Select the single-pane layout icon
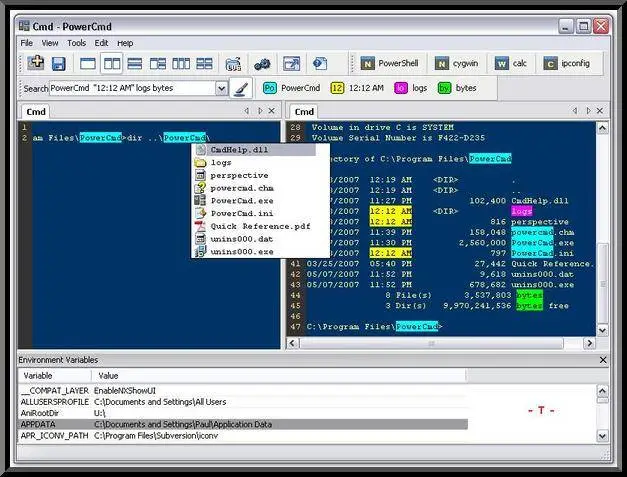627x477 pixels. [x=88, y=63]
